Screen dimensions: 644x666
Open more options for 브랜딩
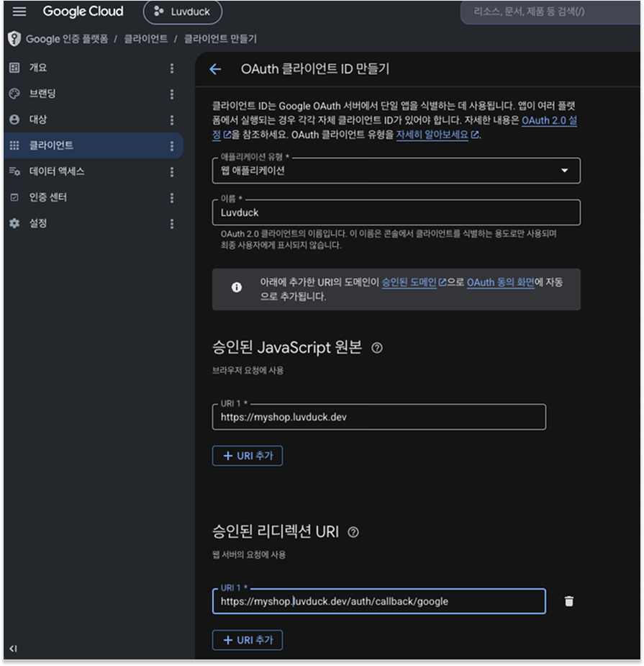tap(172, 94)
